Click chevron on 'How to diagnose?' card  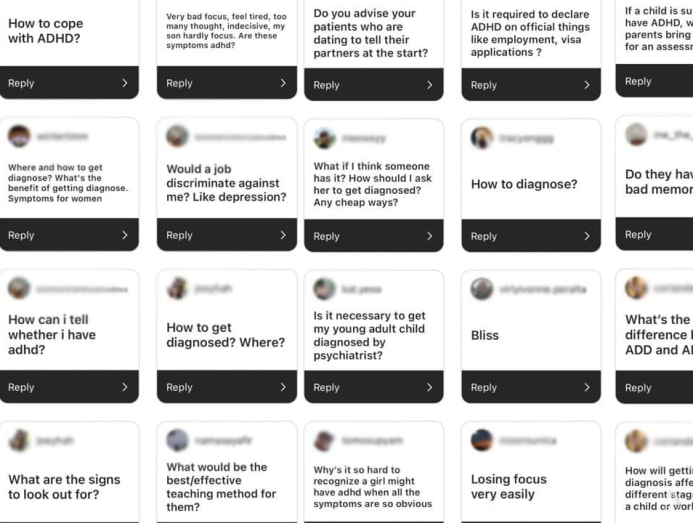click(587, 236)
